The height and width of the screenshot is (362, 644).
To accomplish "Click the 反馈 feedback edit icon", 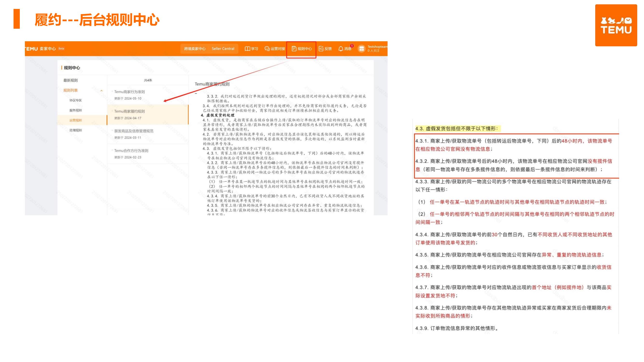I will click(x=321, y=49).
